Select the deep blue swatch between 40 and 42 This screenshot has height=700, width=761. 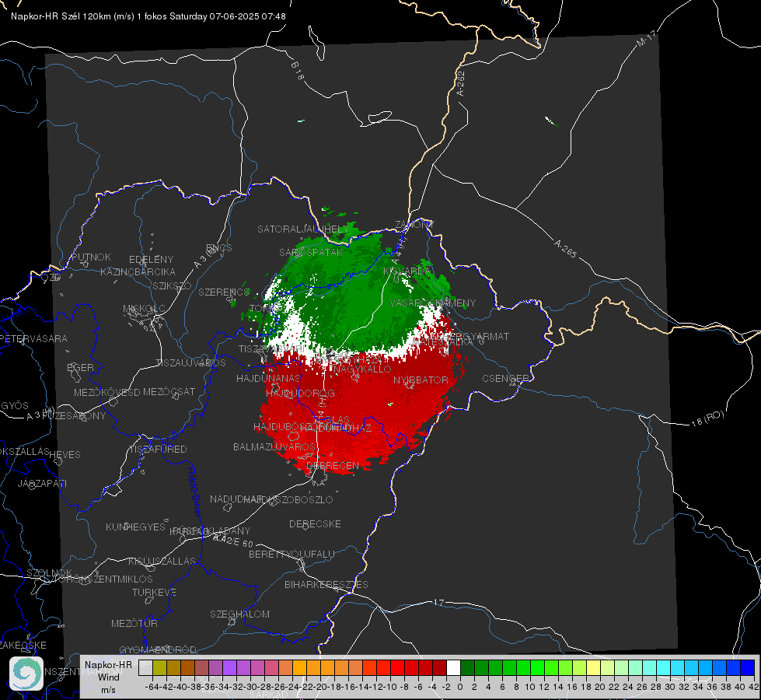[x=748, y=667]
